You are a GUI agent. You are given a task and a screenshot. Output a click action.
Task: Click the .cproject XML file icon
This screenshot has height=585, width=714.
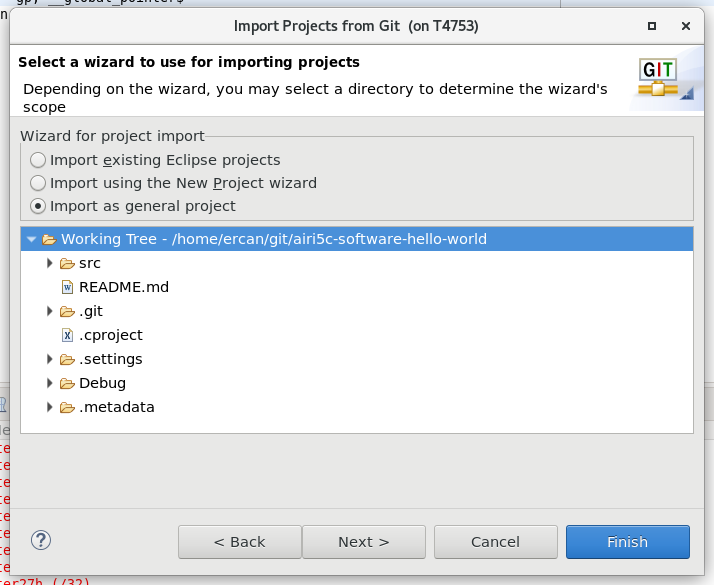67,336
